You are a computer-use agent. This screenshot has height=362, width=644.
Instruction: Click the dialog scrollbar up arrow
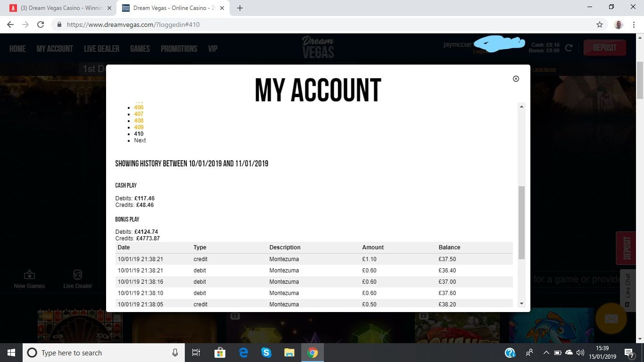click(521, 107)
